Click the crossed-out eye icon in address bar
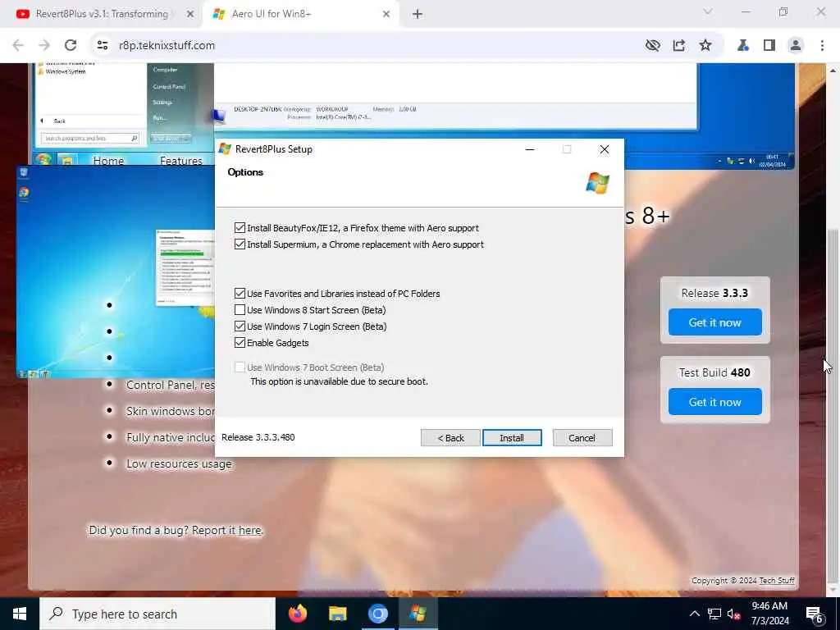The width and height of the screenshot is (840, 630). tap(652, 45)
